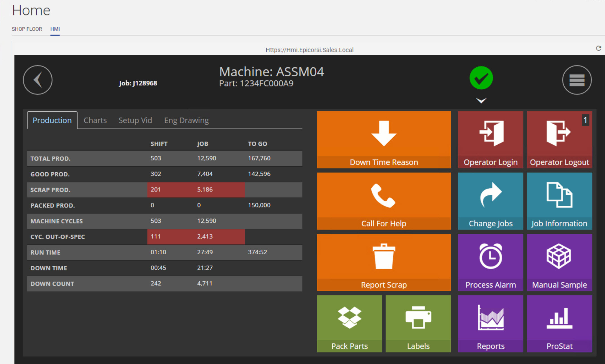605x364 pixels.
Task: Select the DOWN TIME row label
Action: [x=49, y=268]
